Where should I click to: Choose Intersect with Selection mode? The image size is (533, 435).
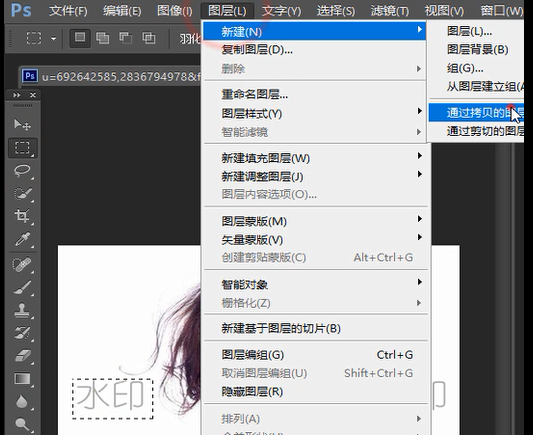tap(149, 38)
